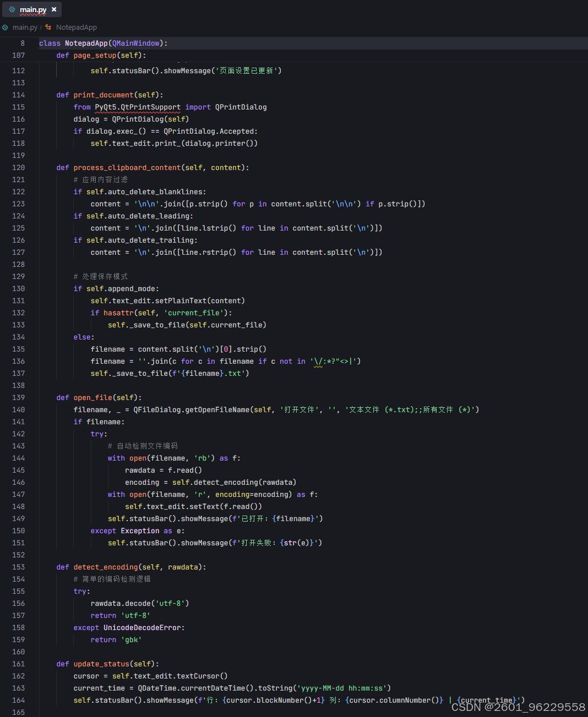Click the 'else:' line at 134

[x=84, y=337]
